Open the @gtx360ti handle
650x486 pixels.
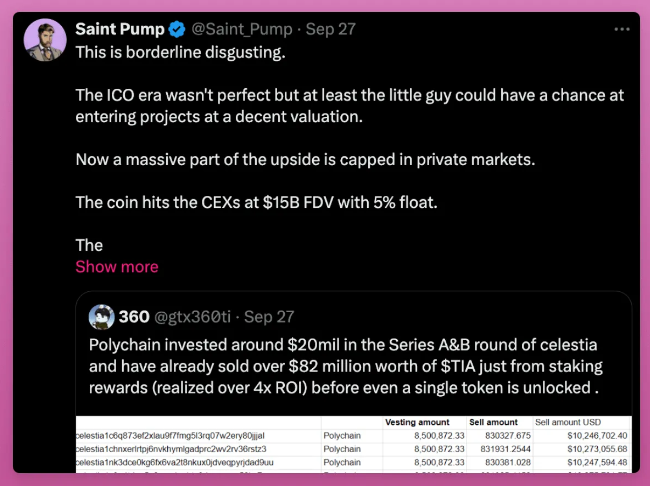pos(192,317)
